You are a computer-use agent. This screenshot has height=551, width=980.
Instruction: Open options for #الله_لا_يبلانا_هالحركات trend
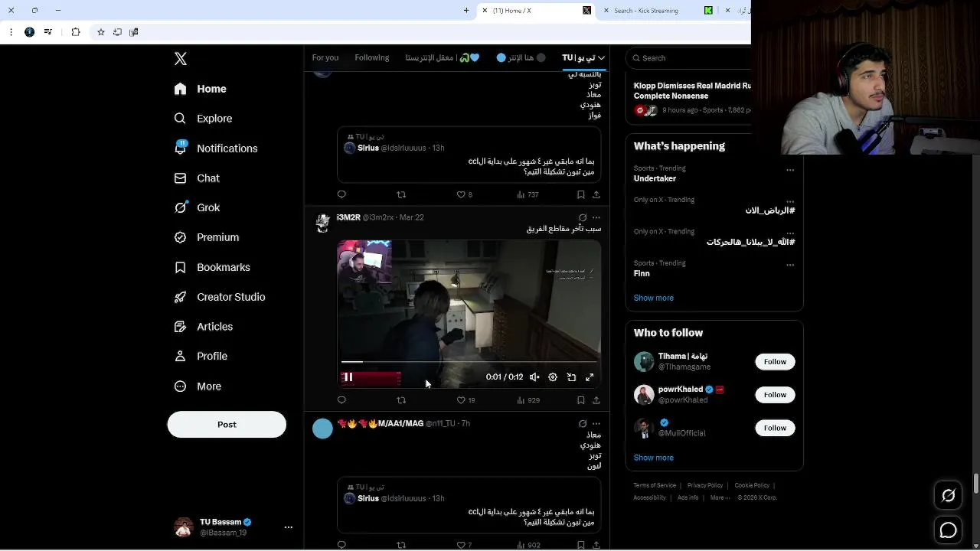(790, 233)
